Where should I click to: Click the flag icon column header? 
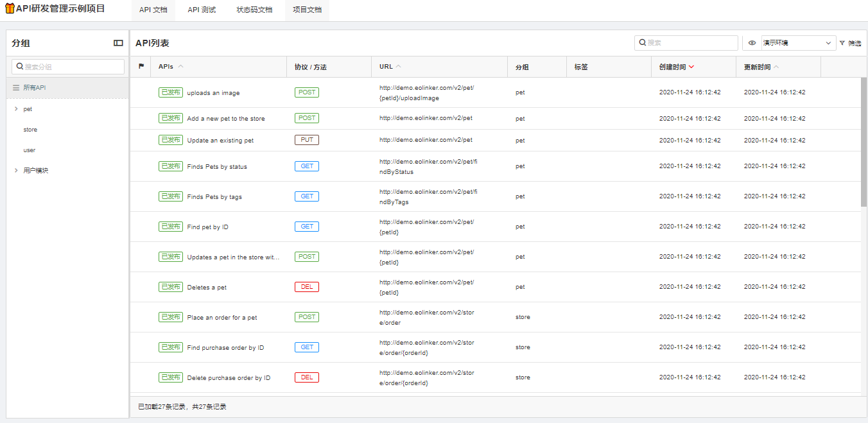click(x=141, y=67)
